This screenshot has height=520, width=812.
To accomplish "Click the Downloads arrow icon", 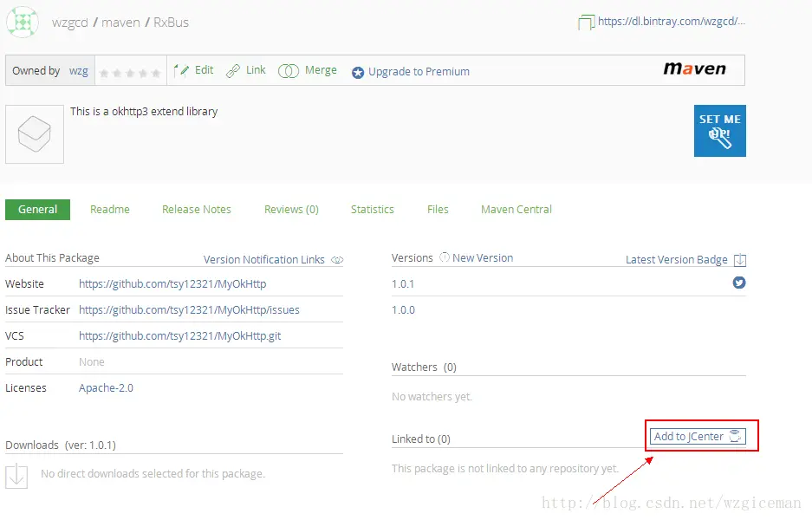I will pos(16,475).
